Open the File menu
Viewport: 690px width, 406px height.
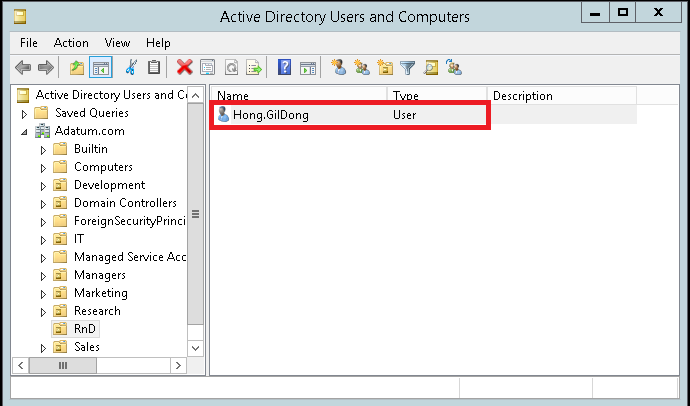(x=29, y=43)
